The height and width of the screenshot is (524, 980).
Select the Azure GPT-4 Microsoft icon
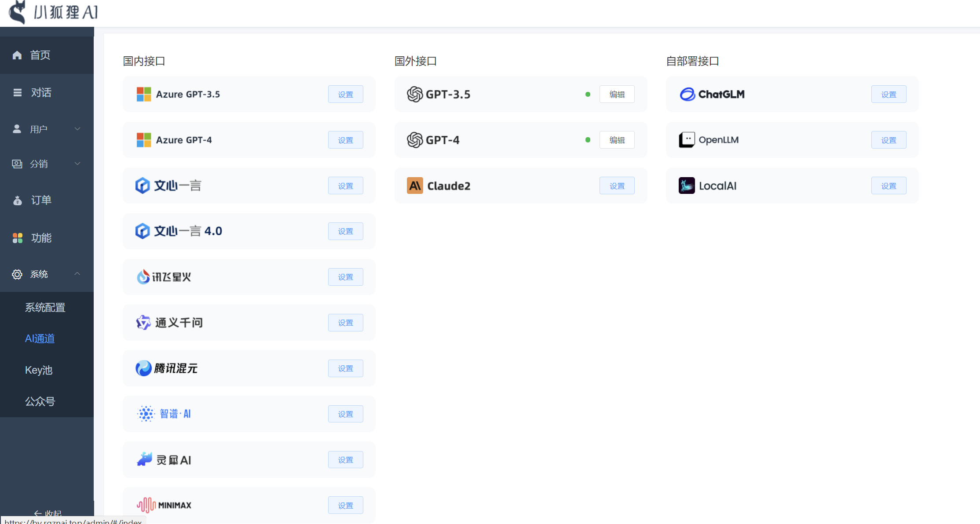(x=143, y=140)
